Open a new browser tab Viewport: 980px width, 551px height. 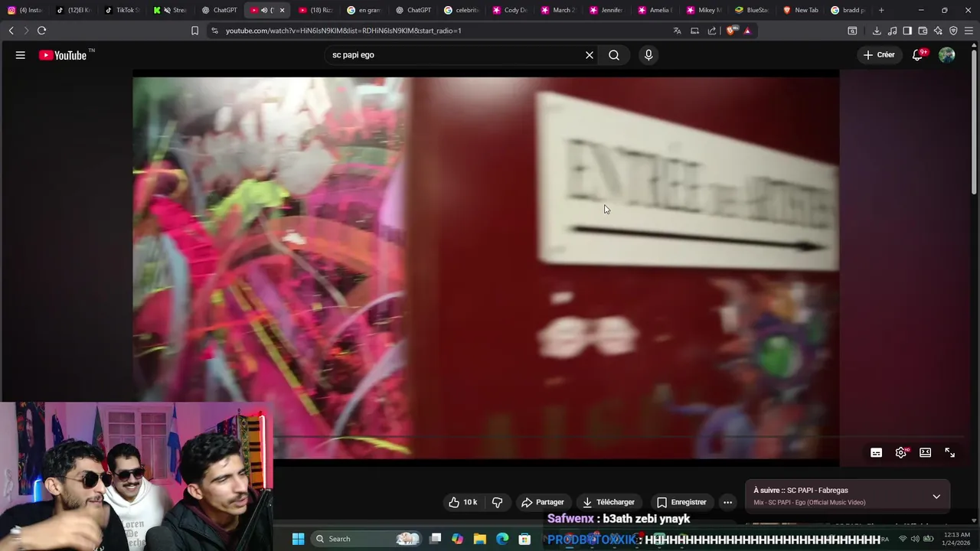[x=881, y=10]
